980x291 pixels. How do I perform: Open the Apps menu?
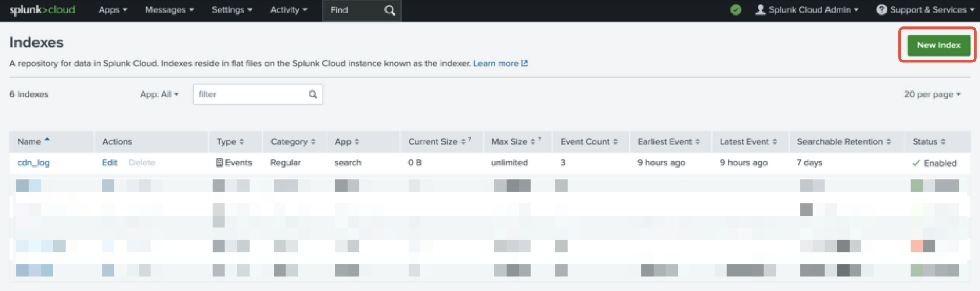coord(112,10)
